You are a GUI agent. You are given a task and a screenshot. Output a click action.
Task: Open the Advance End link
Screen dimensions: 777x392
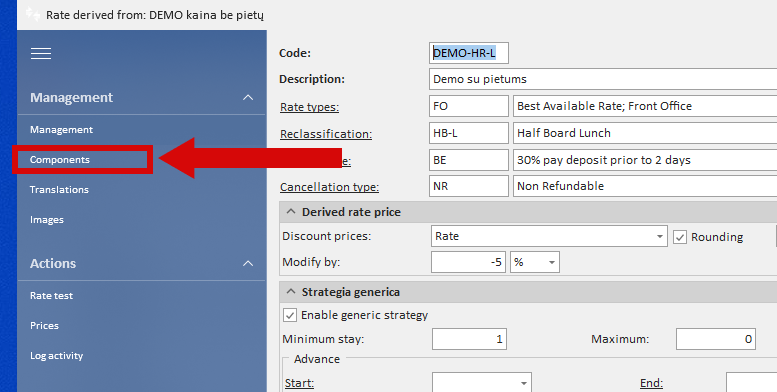[651, 383]
